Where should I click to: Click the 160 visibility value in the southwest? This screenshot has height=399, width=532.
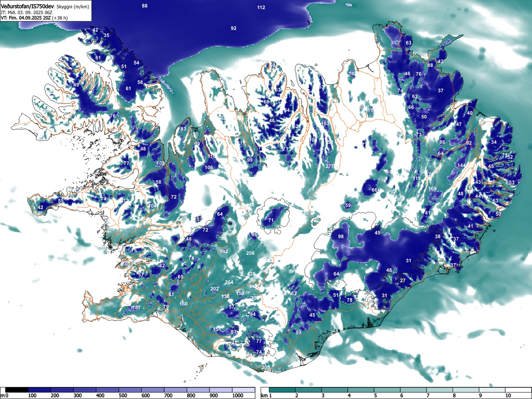pyautogui.click(x=184, y=304)
